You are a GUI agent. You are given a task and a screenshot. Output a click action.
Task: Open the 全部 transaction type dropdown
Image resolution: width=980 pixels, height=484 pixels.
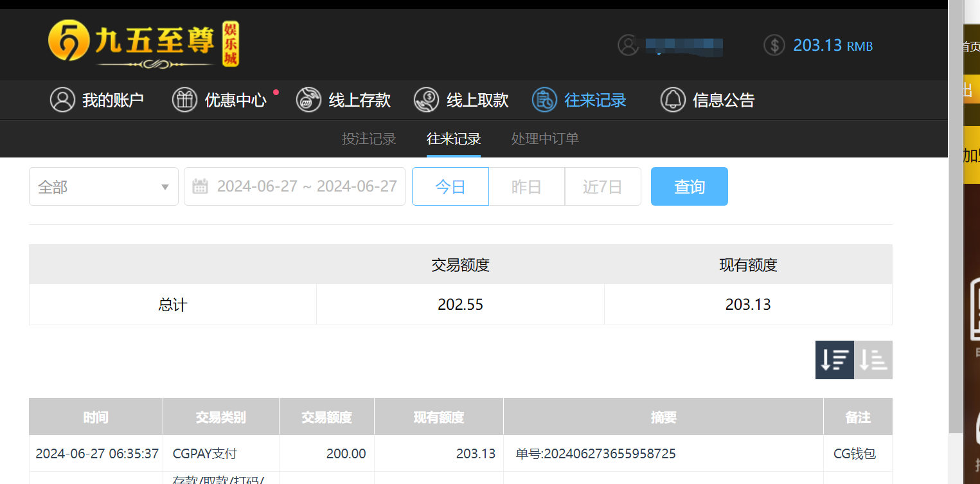(x=103, y=186)
